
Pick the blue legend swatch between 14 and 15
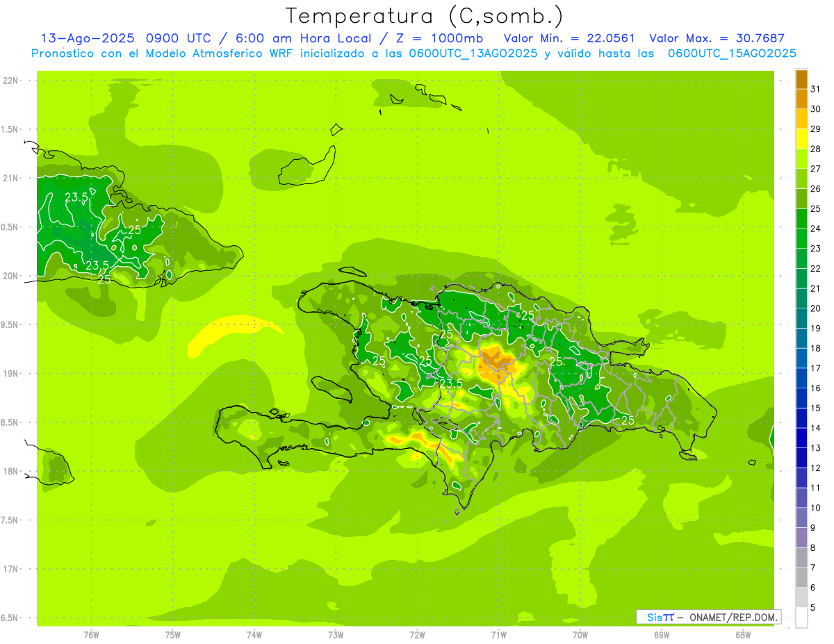coord(801,418)
